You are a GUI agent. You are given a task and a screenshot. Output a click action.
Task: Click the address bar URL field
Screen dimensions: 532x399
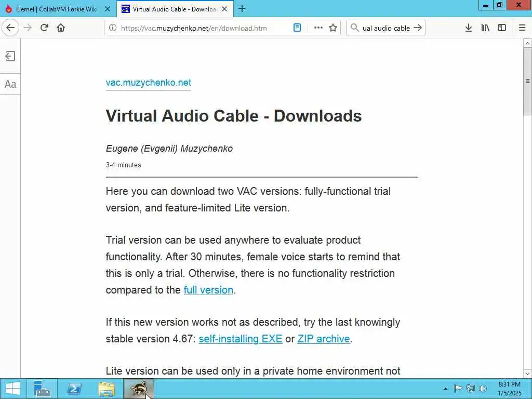pos(194,28)
